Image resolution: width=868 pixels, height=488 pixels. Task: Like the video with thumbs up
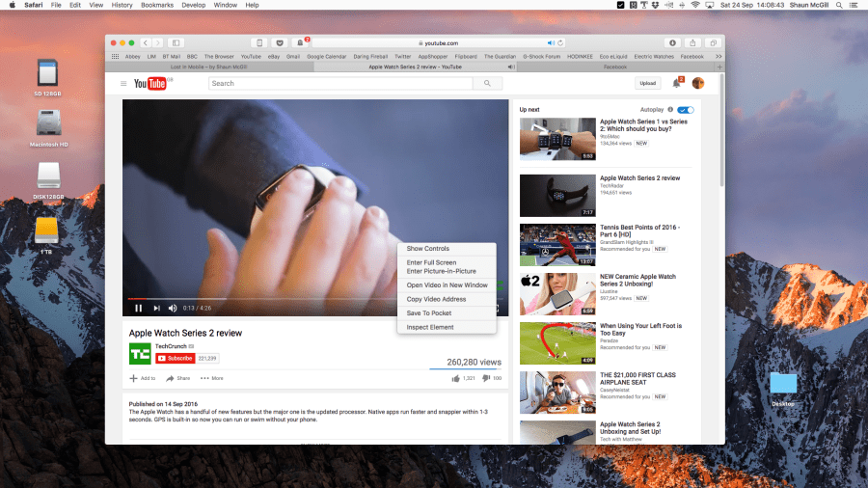tap(455, 378)
